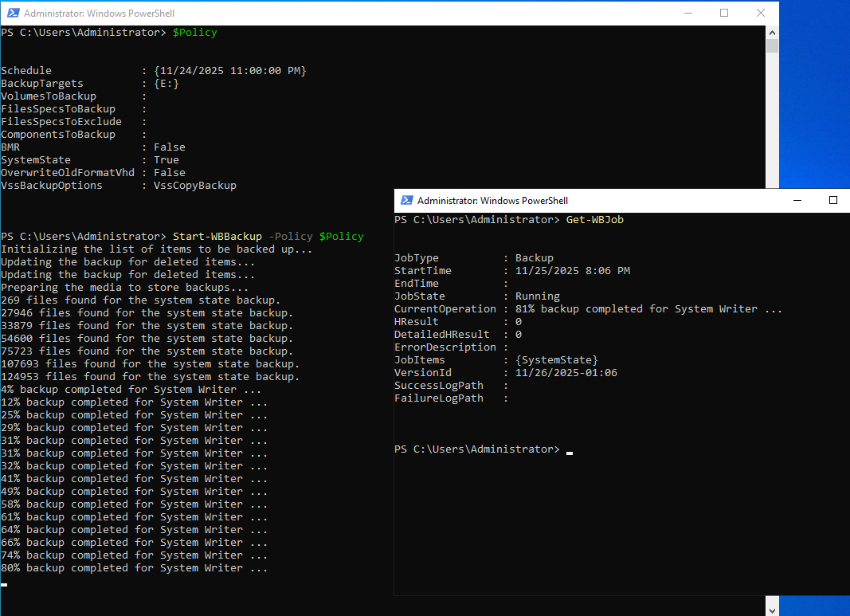Click the 'VolumesToBackup' property name
This screenshot has width=850, height=616.
tap(49, 96)
